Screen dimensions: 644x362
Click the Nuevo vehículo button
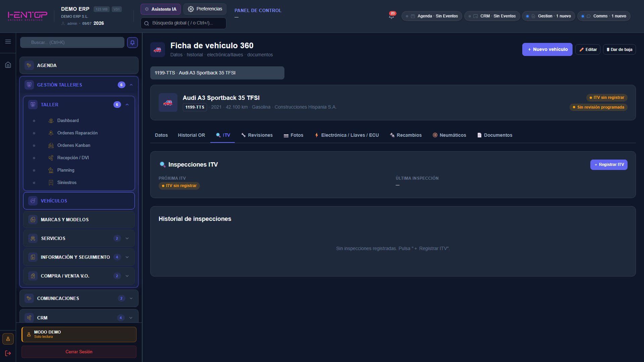click(547, 50)
